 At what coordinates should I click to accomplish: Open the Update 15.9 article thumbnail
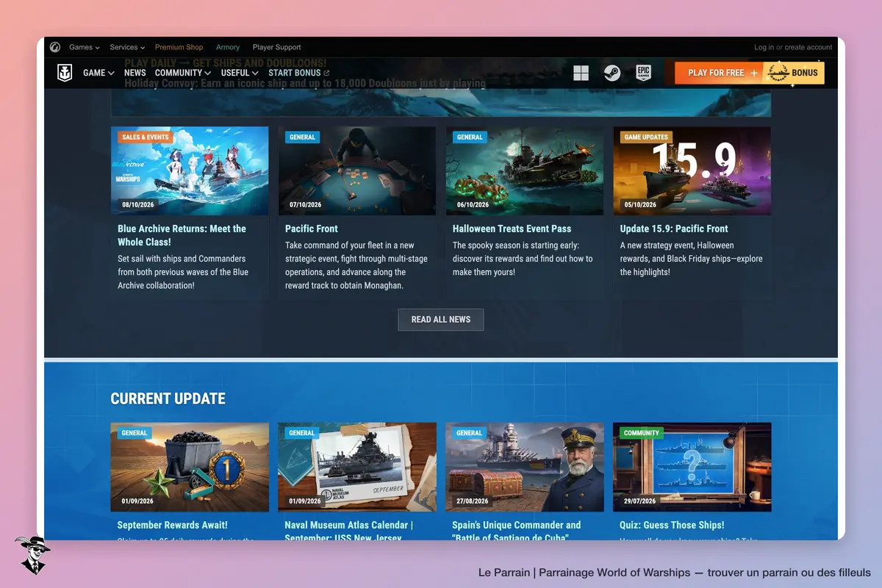(x=692, y=171)
